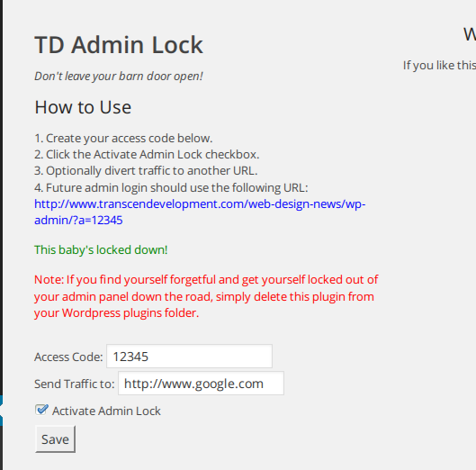Screen dimensions: 476x470
Task: Click the green "This baby's locked down!" status
Action: pyautogui.click(x=101, y=249)
